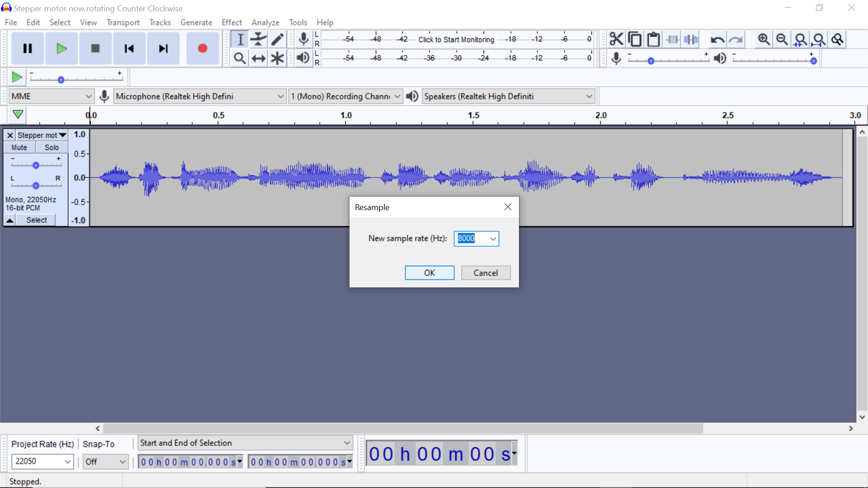Click the track Select button
This screenshot has width=868, height=488.
36,220
